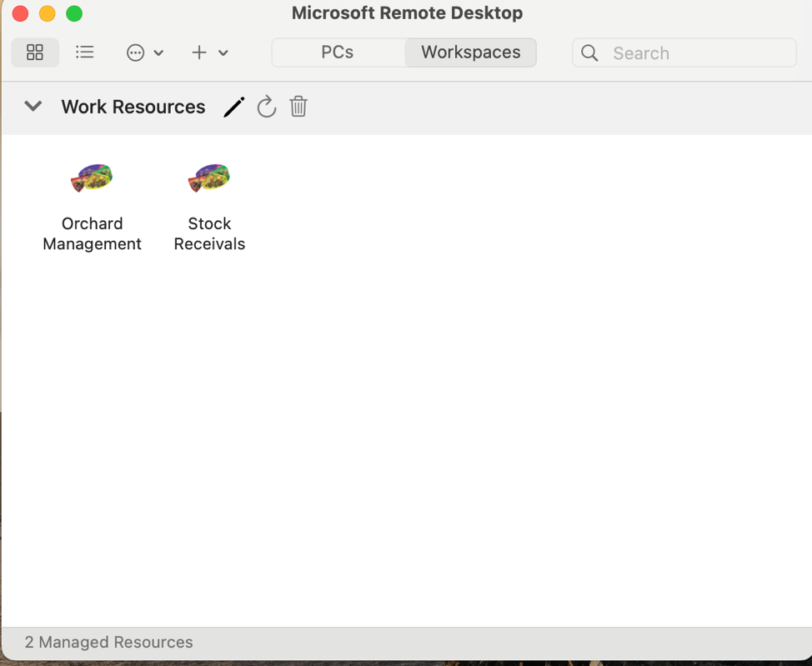Open the dropdown arrow beside plus icon
This screenshot has height=666, width=812.
[x=223, y=53]
